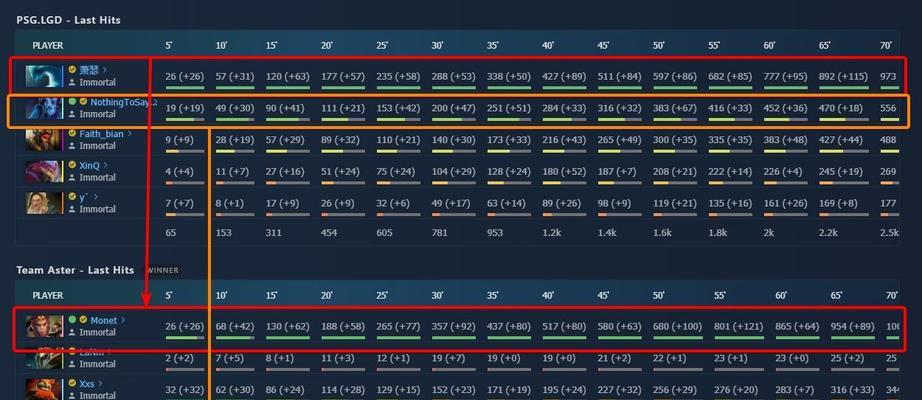This screenshot has width=922, height=400.
Task: Click the verified badge next to 萧瑟
Action: (x=72, y=69)
